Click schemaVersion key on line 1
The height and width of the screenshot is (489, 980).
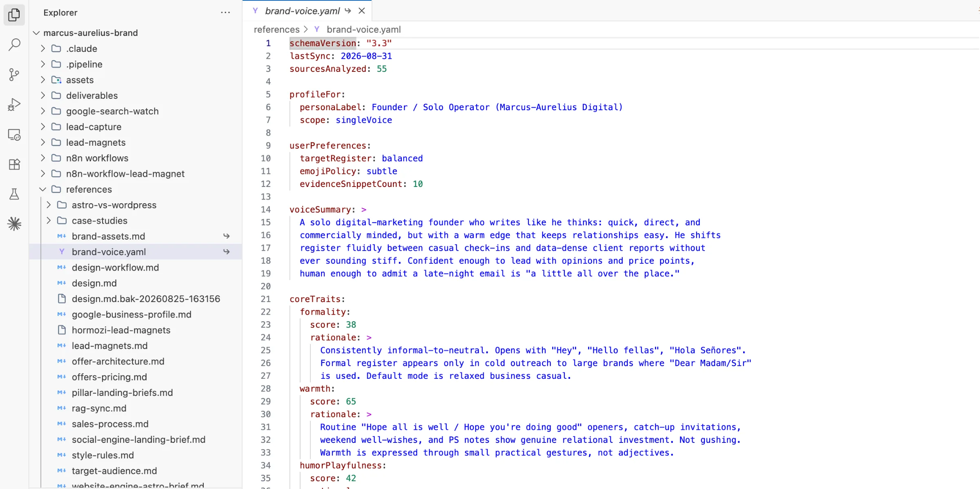tap(323, 43)
